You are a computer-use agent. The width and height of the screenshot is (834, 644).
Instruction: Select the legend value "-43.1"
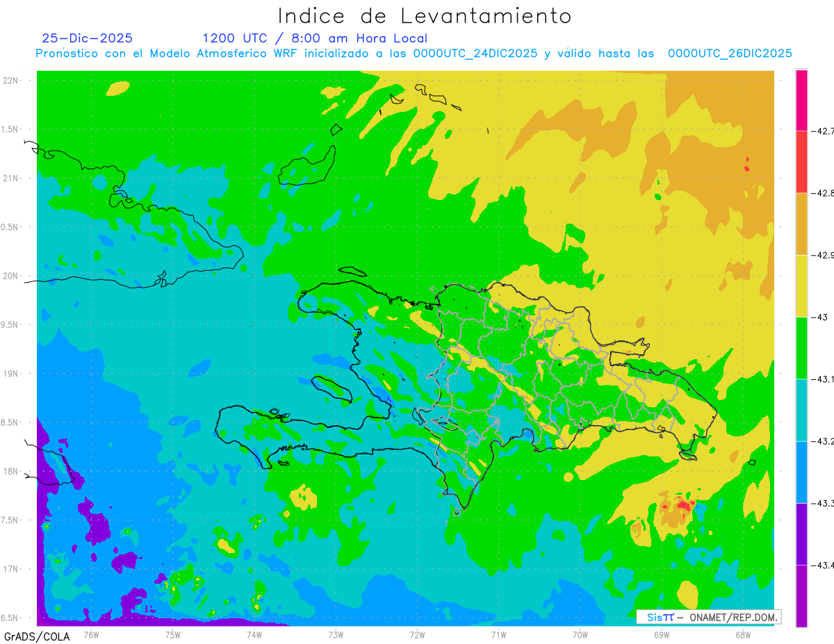click(x=823, y=379)
